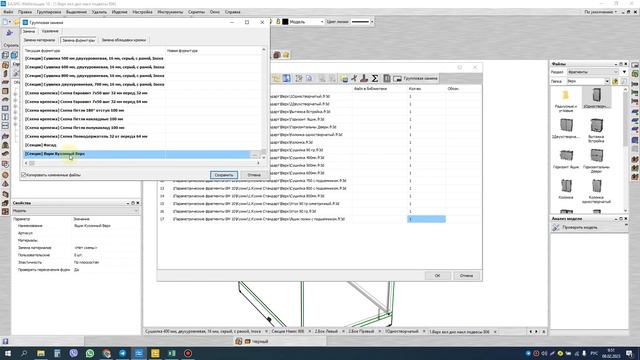Click the green icon in the right vertical toolbar
Screen dimensions: 640x360
click(635, 74)
